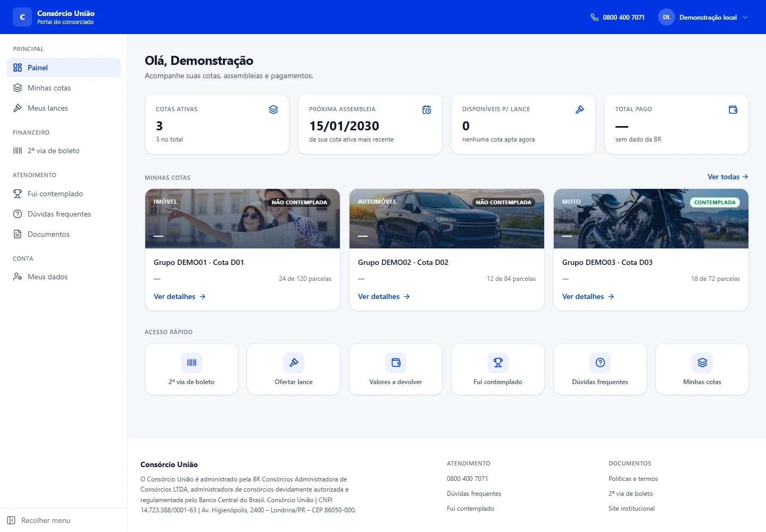Open Políticas e termos footer link

[633, 479]
